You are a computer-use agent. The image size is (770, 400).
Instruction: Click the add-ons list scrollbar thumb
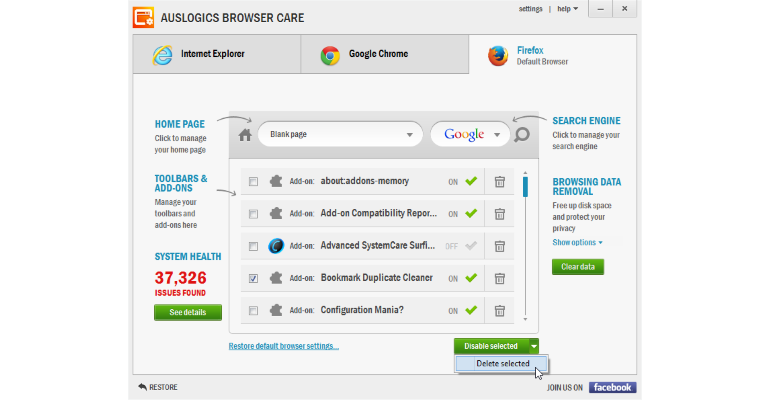tap(525, 187)
